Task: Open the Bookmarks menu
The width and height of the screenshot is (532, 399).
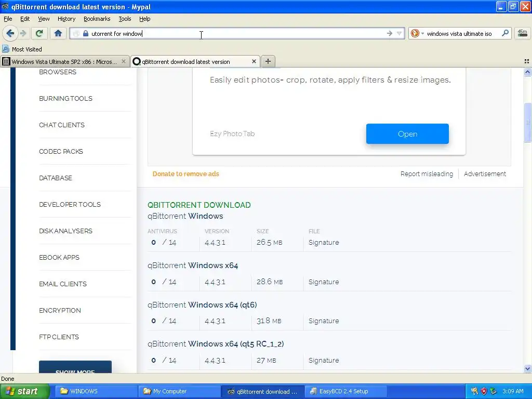Action: coord(97,19)
